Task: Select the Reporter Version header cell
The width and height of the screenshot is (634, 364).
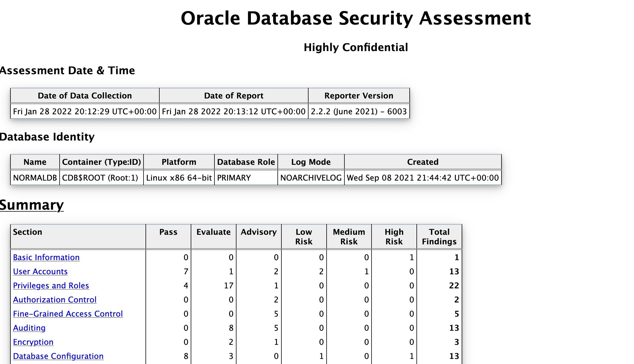Action: 359,96
